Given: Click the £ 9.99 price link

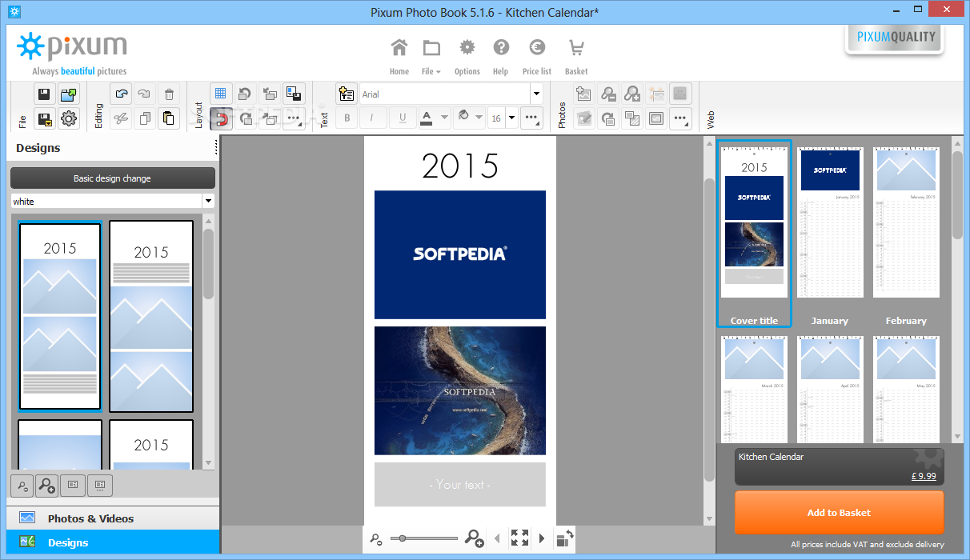Looking at the screenshot, I should coord(924,475).
